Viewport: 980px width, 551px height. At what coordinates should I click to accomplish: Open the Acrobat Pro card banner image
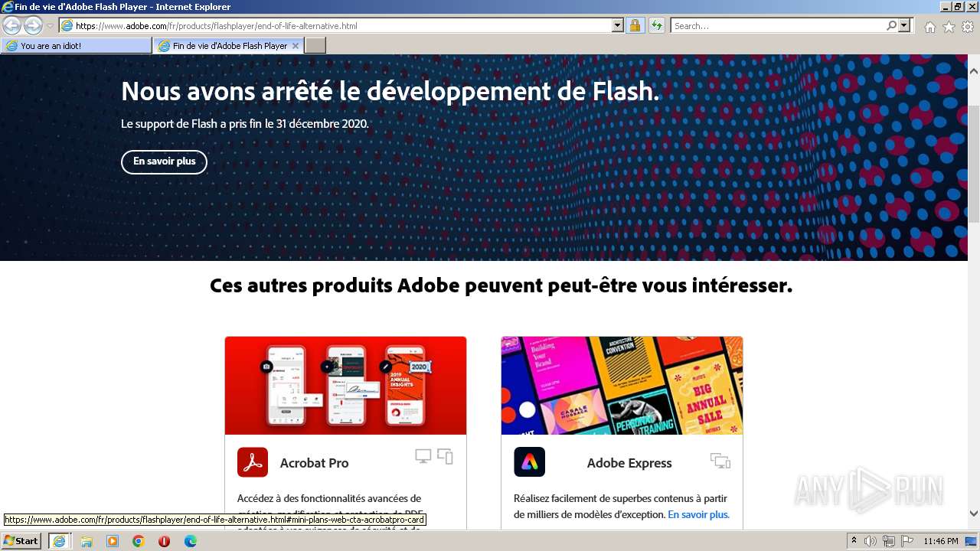click(x=345, y=386)
